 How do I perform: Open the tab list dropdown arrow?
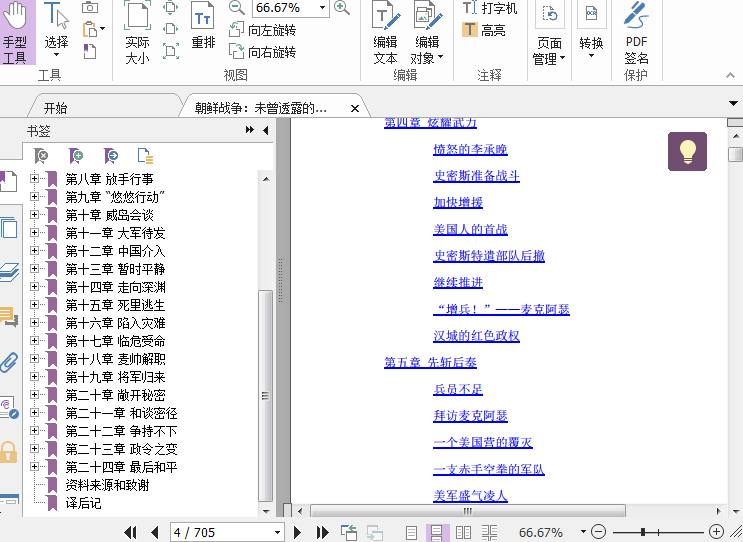tap(733, 103)
